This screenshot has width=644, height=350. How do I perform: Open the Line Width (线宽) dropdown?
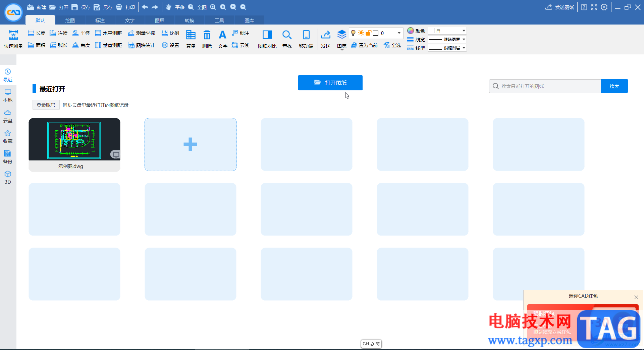(447, 39)
